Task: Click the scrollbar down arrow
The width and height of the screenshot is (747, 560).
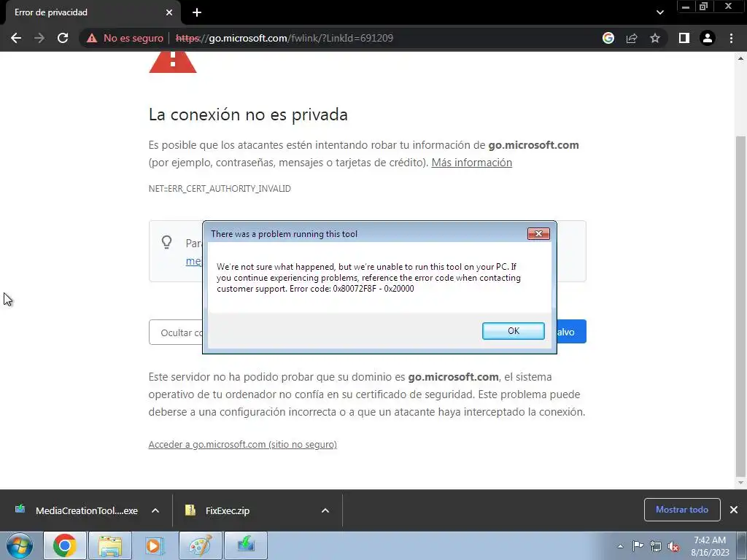Action: 740,483
